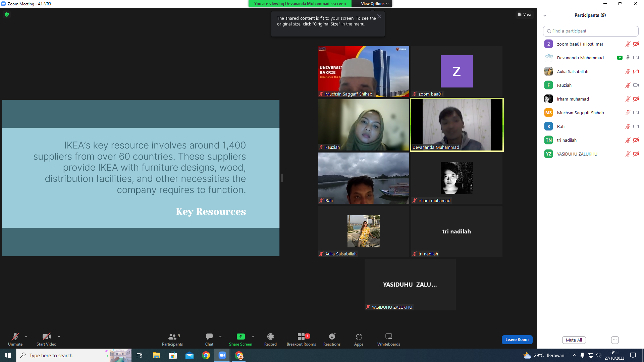Click Aulia Salsabillah's video tile

364,231
